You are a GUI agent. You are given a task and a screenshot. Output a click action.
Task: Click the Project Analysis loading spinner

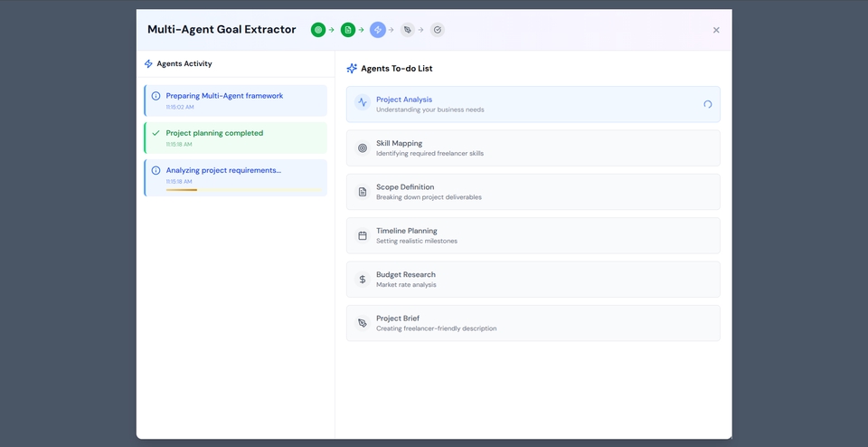tap(707, 104)
